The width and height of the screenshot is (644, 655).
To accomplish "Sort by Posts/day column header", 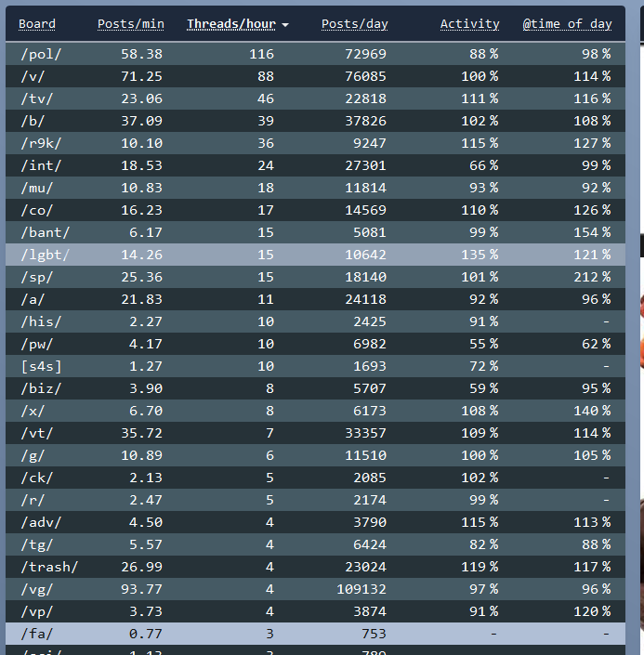I will coord(355,24).
